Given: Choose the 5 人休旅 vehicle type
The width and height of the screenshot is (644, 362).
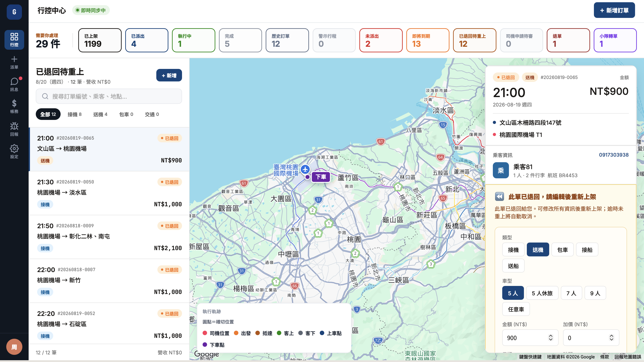Looking at the screenshot, I should (542, 293).
